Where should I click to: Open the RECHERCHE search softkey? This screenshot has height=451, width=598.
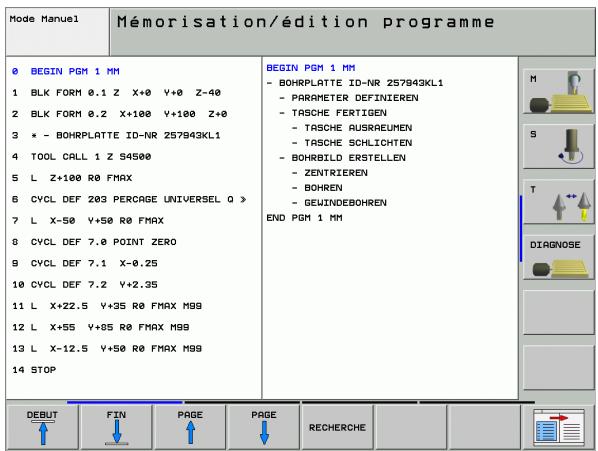pos(337,427)
